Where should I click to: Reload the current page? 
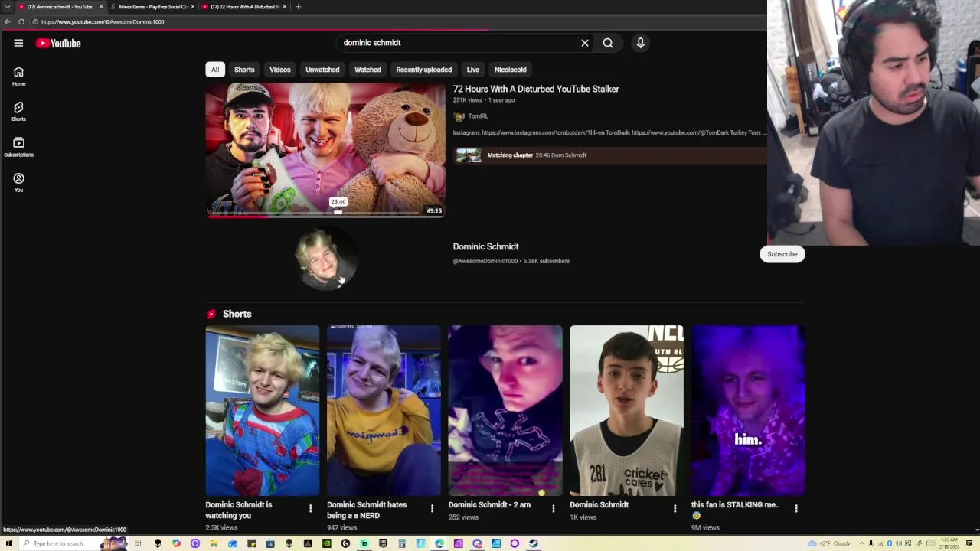pos(21,21)
